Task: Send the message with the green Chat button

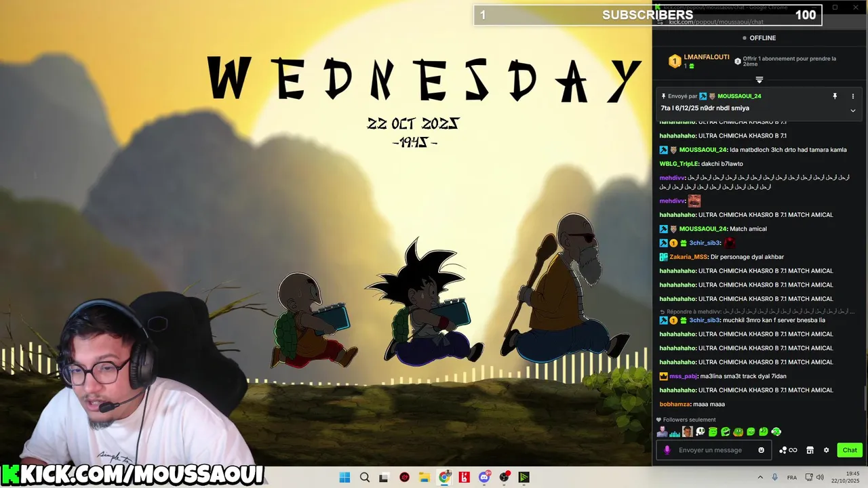Action: [x=850, y=450]
